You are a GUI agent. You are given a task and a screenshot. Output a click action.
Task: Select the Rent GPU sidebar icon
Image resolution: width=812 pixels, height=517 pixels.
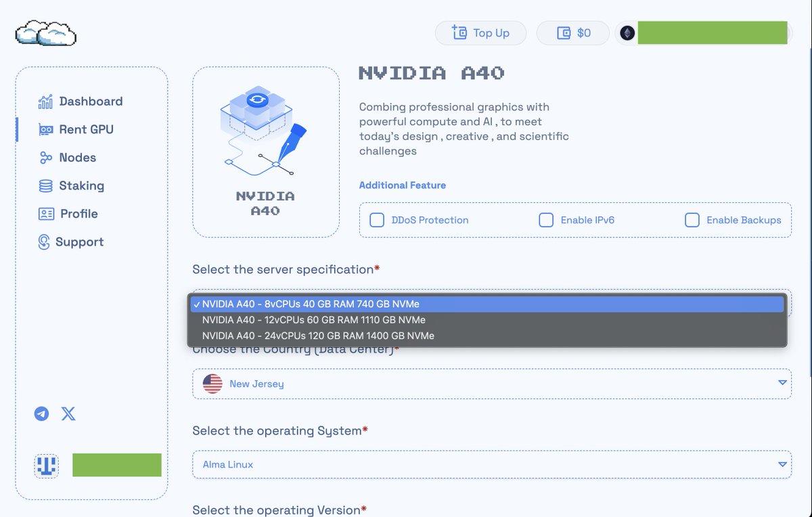click(x=45, y=129)
